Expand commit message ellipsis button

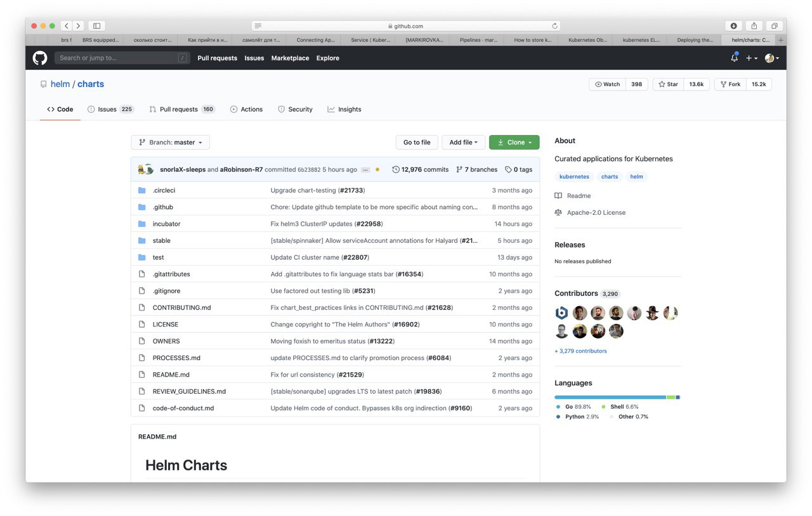(365, 170)
